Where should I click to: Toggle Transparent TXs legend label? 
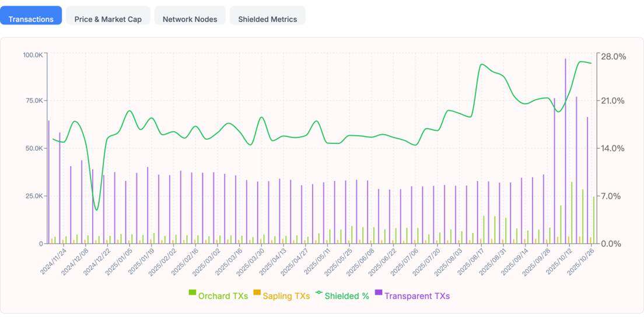click(x=417, y=296)
